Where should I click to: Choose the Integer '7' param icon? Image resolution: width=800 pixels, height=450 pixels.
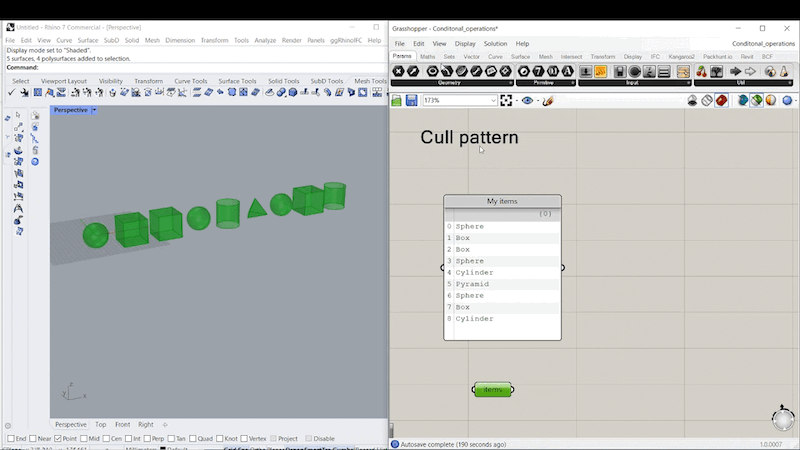[538, 71]
